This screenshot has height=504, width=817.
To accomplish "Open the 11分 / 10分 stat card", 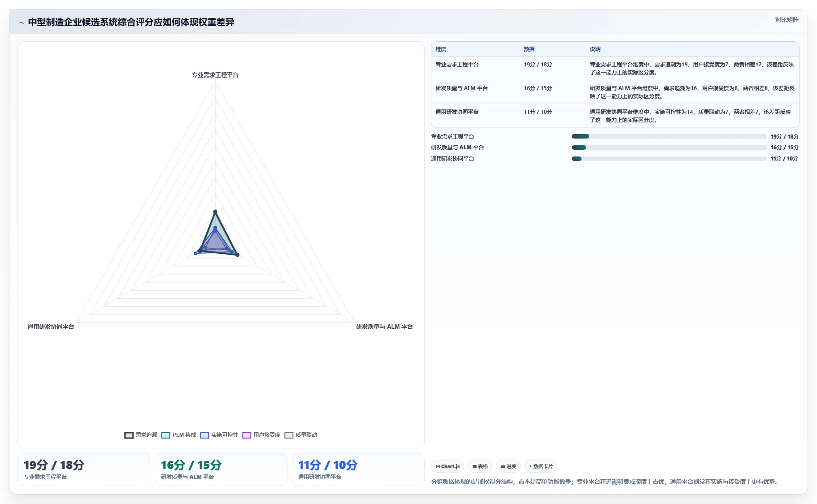I will tap(358, 469).
